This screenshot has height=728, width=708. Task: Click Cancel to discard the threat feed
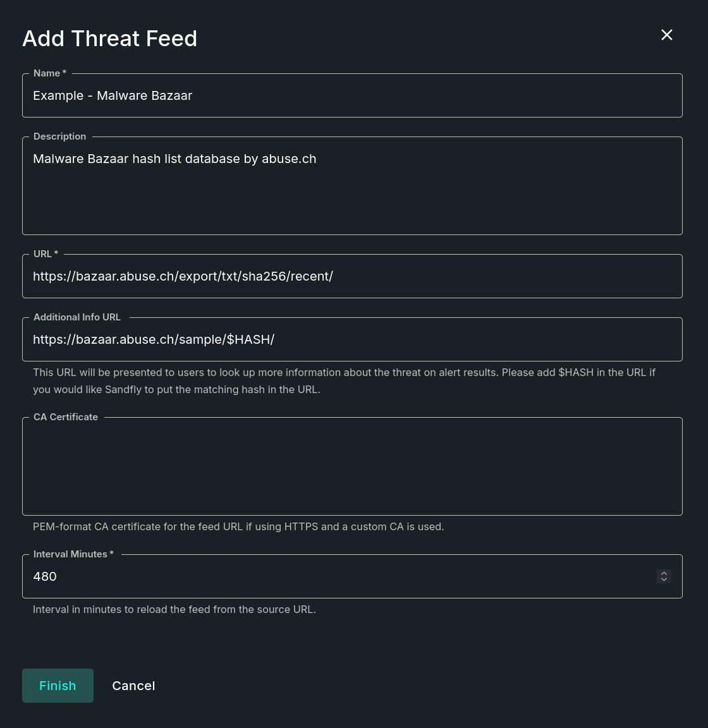pos(133,686)
